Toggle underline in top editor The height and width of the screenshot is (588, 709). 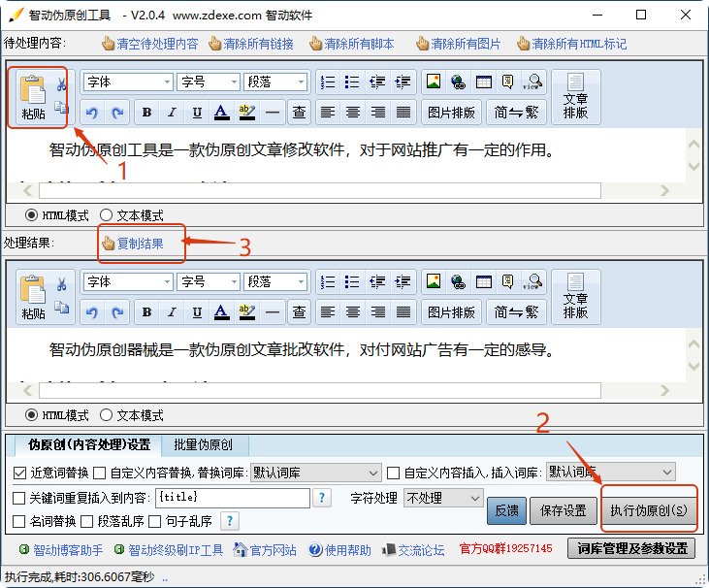pyautogui.click(x=197, y=113)
